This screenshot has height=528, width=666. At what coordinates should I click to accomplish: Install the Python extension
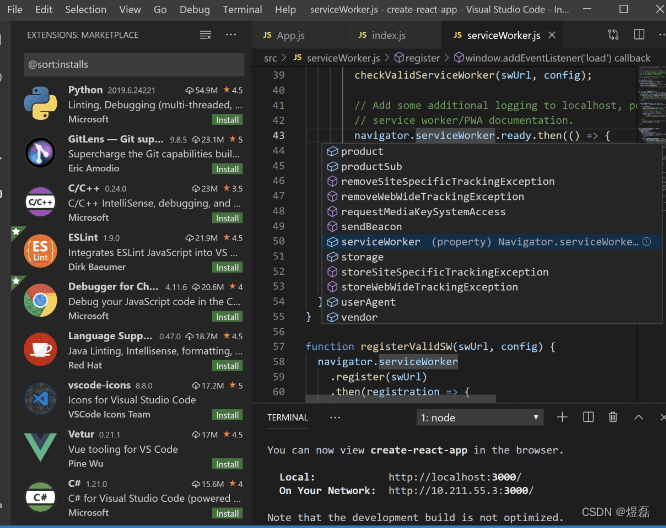pyautogui.click(x=227, y=120)
